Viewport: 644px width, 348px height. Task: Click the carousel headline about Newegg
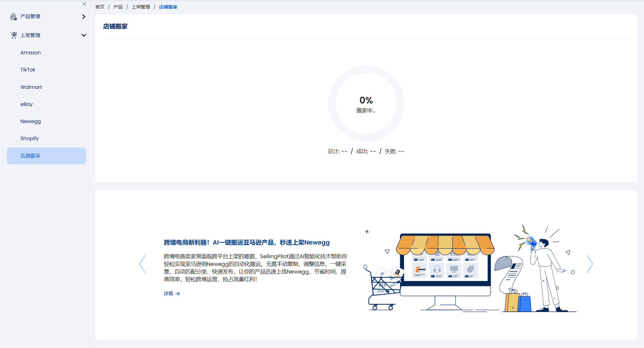click(x=247, y=242)
